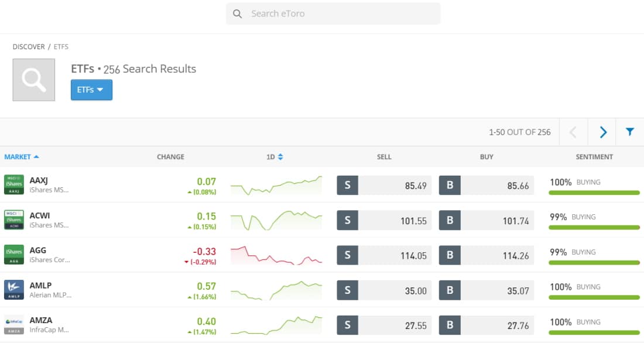Go to the next page of results
Screen dimensions: 644x343
click(x=602, y=132)
